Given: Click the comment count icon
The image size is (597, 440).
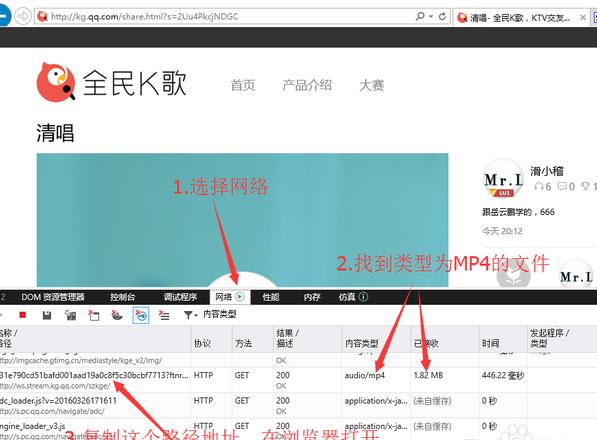Looking at the screenshot, I should (x=562, y=186).
